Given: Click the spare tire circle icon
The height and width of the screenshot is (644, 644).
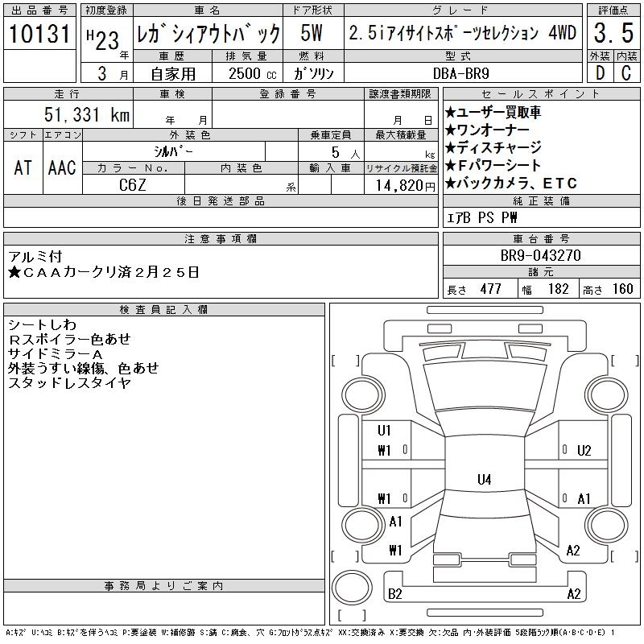Looking at the screenshot, I should [x=352, y=588].
